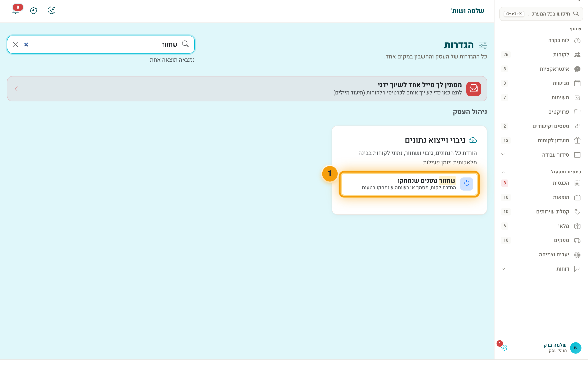The image size is (588, 368).
Task: Click the הכנסות icon in sidebar
Action: coord(577,183)
